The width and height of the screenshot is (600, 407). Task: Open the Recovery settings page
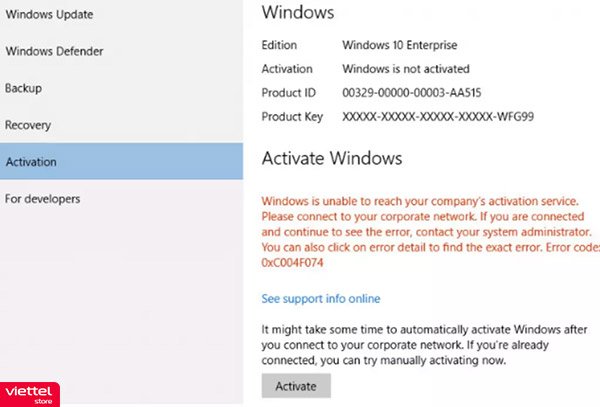[x=28, y=125]
